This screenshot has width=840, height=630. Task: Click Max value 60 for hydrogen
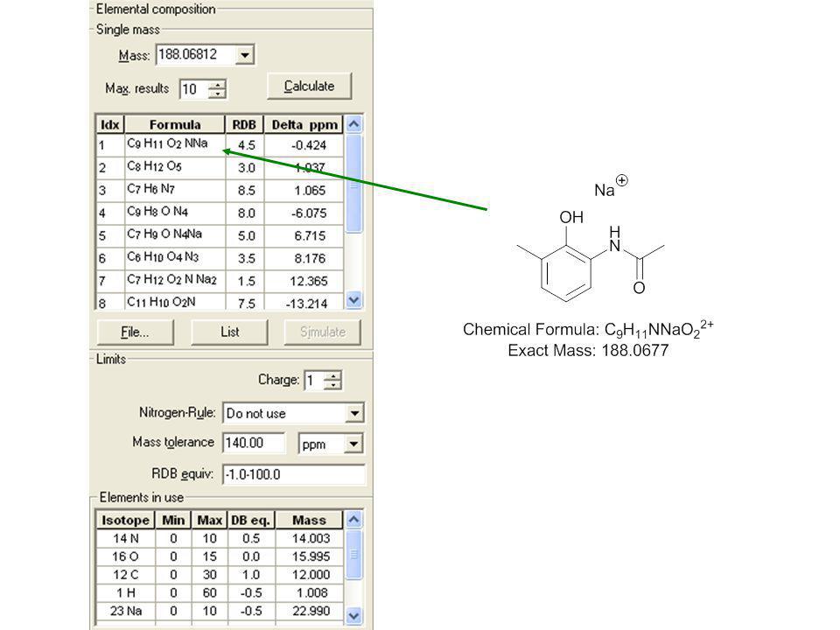coord(209,593)
